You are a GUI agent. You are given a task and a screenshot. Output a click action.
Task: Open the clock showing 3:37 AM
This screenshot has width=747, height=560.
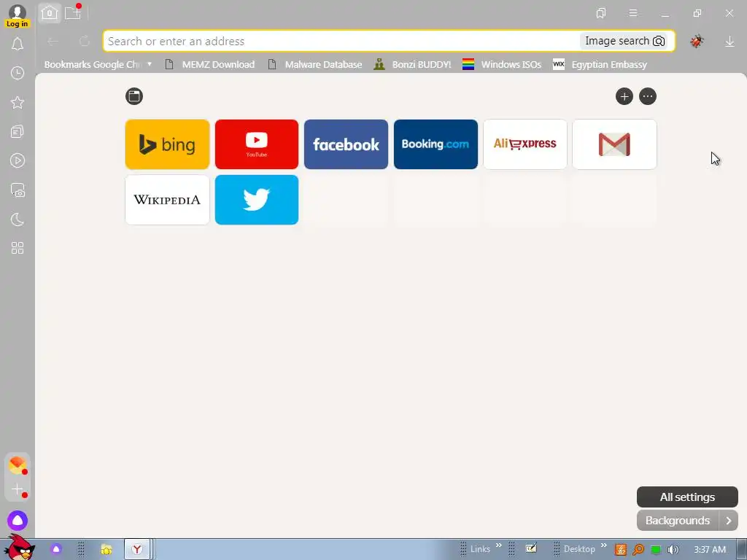click(x=710, y=550)
